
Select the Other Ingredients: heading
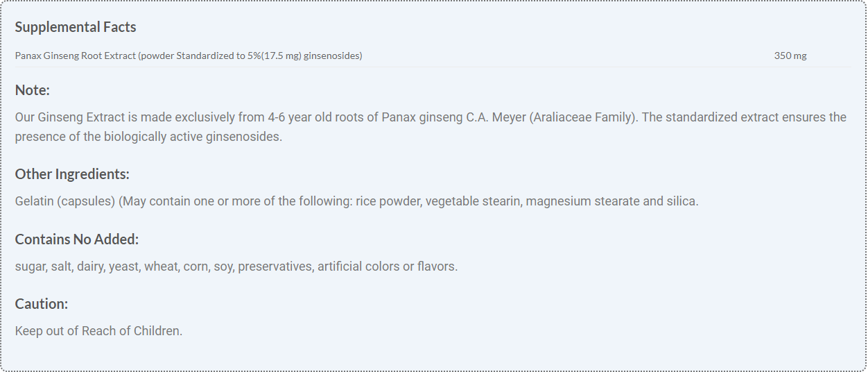72,174
